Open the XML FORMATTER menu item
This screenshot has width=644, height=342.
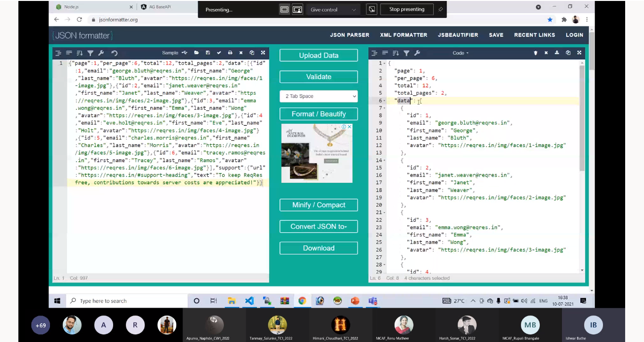404,35
